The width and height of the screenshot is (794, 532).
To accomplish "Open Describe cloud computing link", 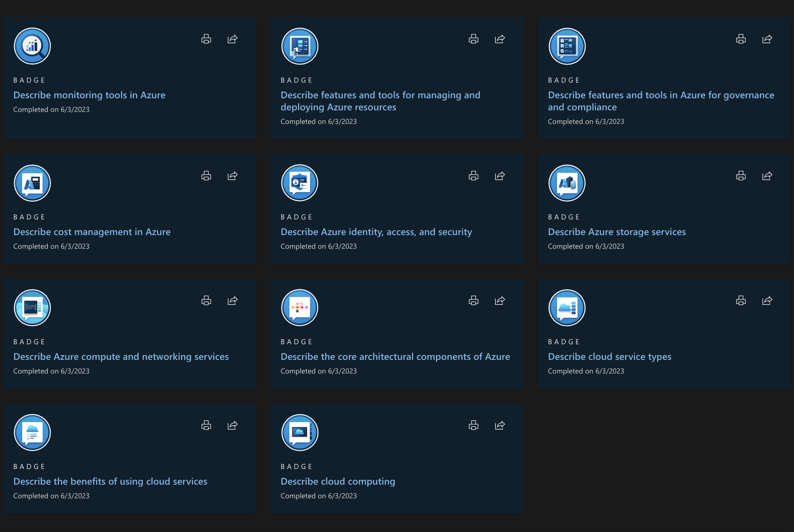I will [338, 481].
